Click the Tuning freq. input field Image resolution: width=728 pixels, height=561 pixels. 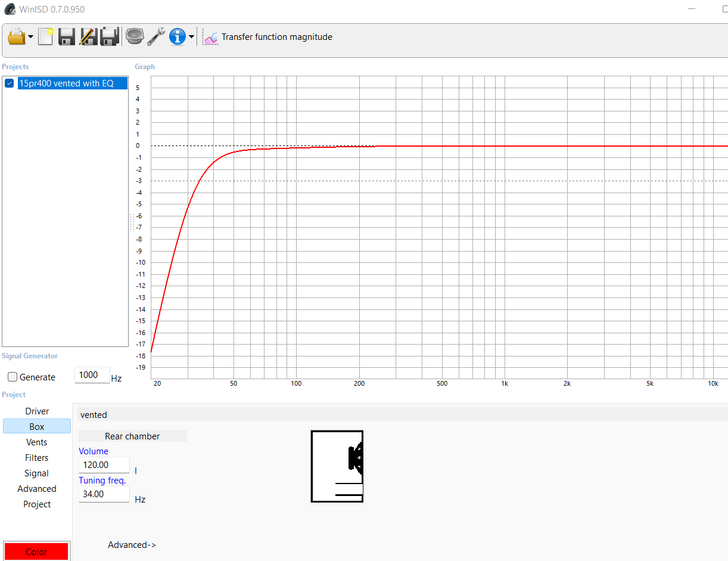[104, 494]
